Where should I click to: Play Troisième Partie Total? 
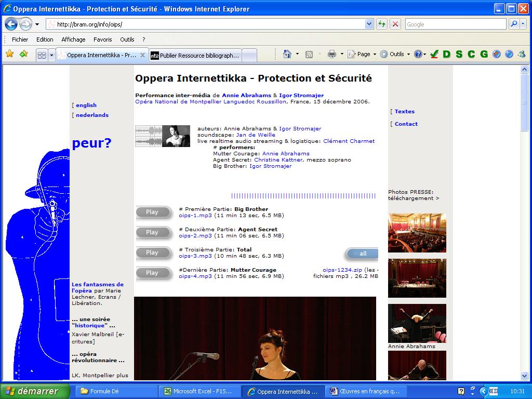[153, 253]
